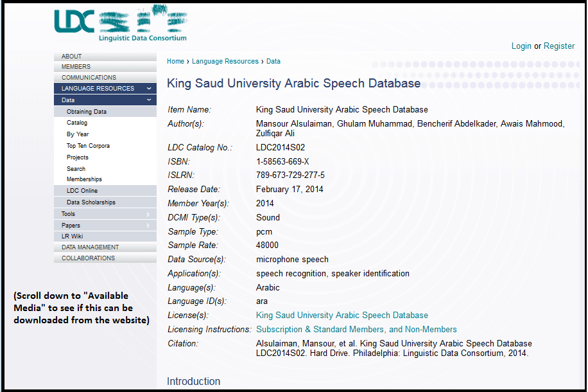This screenshot has width=588, height=392.
Task: Open the King Saud University license link
Action: click(x=342, y=315)
